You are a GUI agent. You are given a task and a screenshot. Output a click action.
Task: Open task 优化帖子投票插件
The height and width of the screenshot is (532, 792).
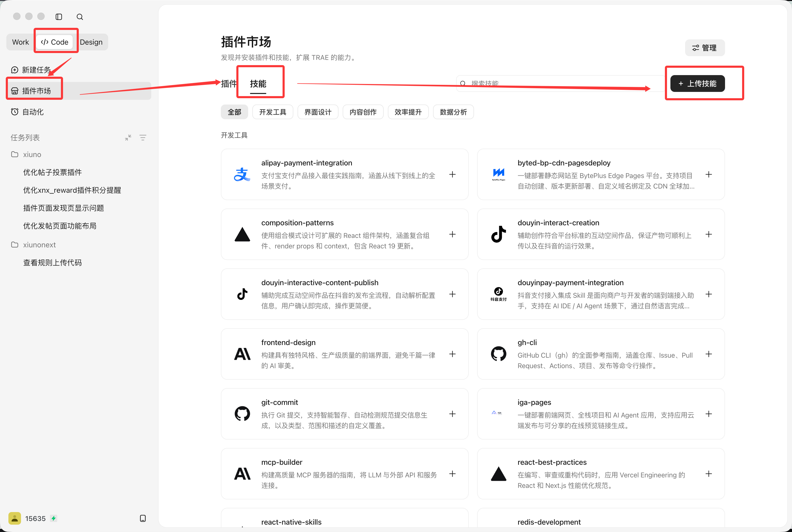coord(53,172)
